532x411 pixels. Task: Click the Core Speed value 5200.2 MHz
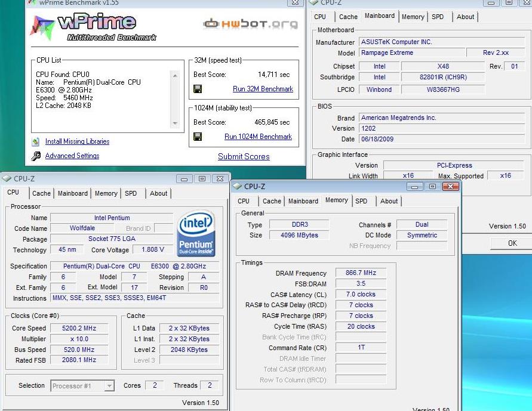tap(79, 328)
